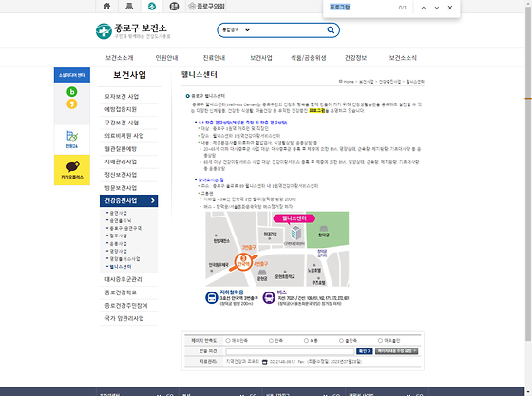Open the 건강정보 main menu

[x=355, y=58]
